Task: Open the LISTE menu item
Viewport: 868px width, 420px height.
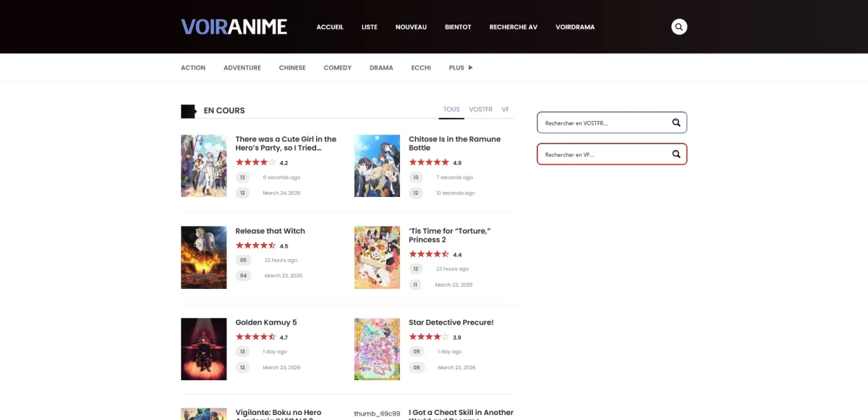Action: click(x=370, y=27)
